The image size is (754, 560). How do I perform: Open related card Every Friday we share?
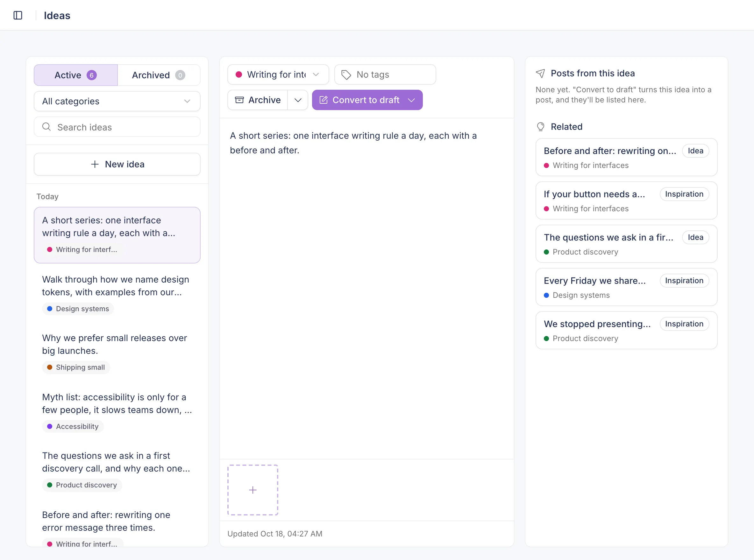click(626, 287)
